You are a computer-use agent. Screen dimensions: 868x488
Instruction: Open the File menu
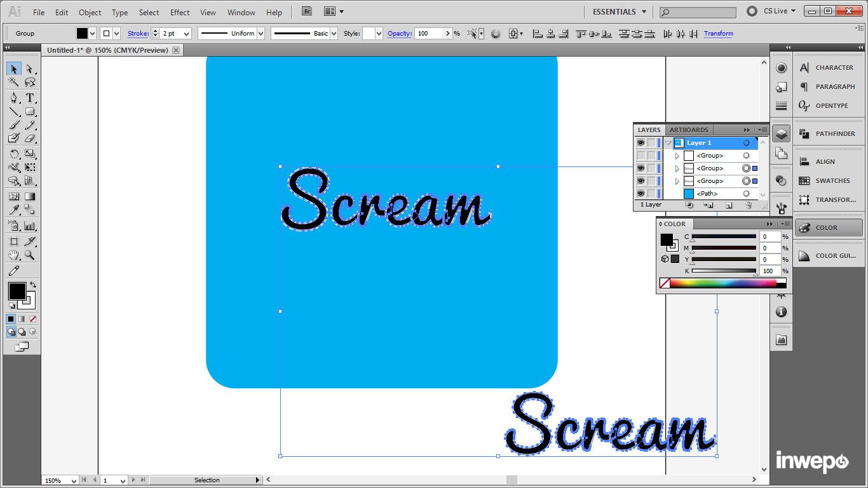[x=39, y=12]
